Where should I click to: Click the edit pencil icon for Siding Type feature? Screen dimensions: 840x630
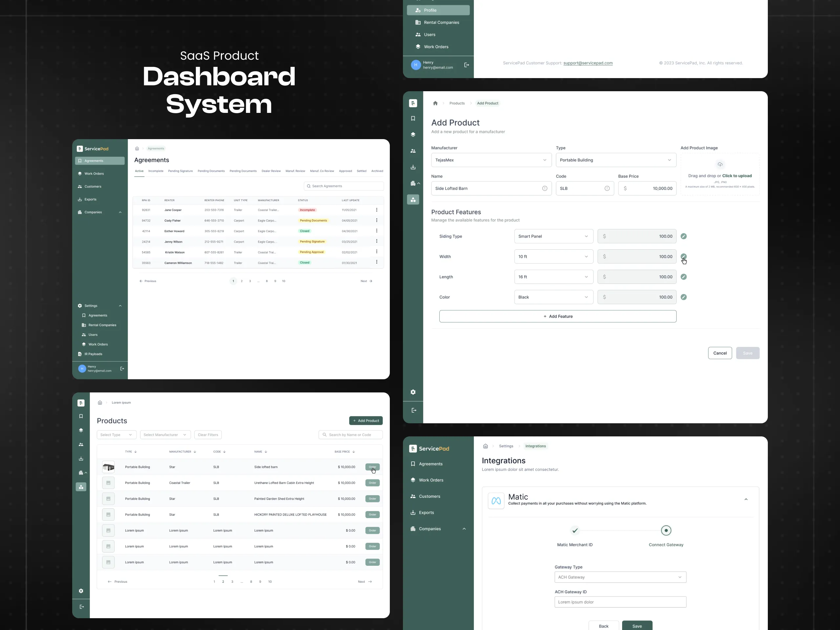point(683,236)
